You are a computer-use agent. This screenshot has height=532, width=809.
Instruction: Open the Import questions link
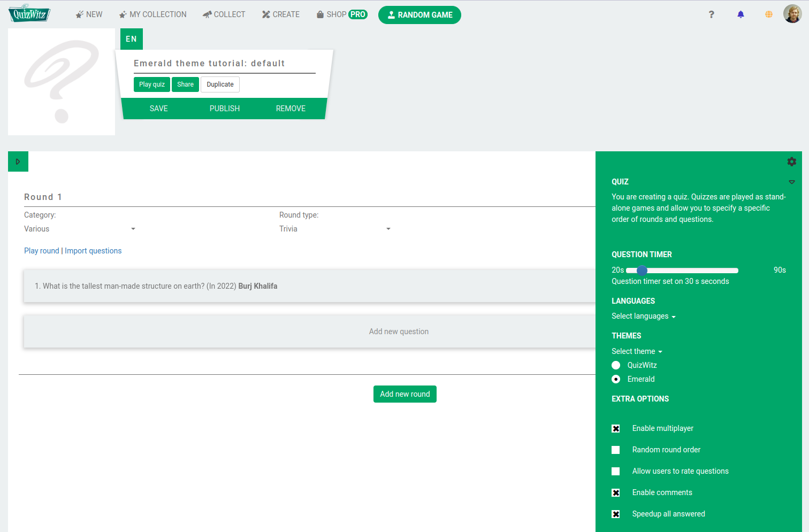(93, 250)
